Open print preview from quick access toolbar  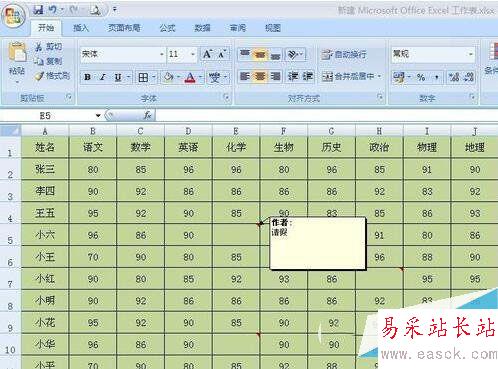pos(95,10)
